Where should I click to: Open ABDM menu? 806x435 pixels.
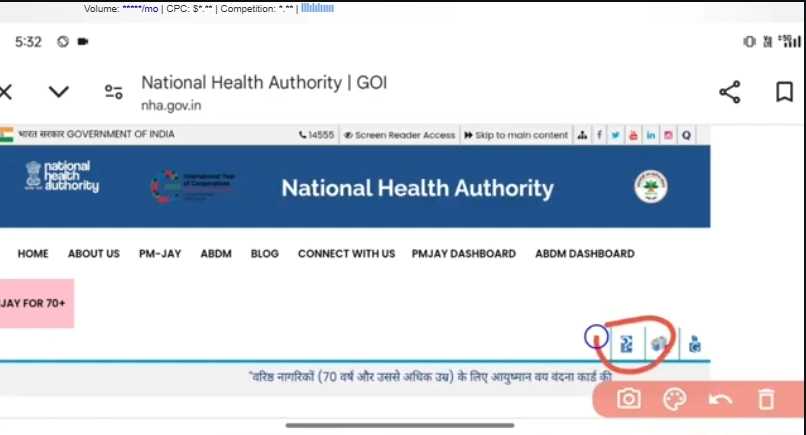click(x=216, y=253)
